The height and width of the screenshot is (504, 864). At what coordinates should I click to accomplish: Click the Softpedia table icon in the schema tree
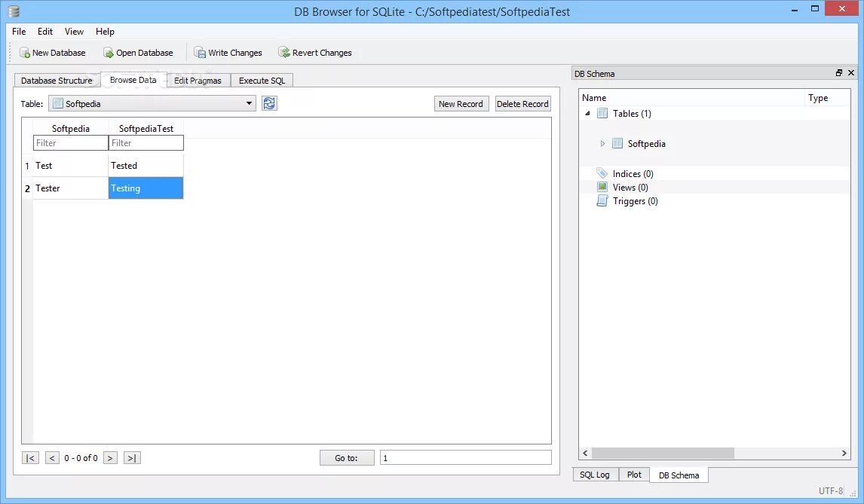(x=617, y=144)
